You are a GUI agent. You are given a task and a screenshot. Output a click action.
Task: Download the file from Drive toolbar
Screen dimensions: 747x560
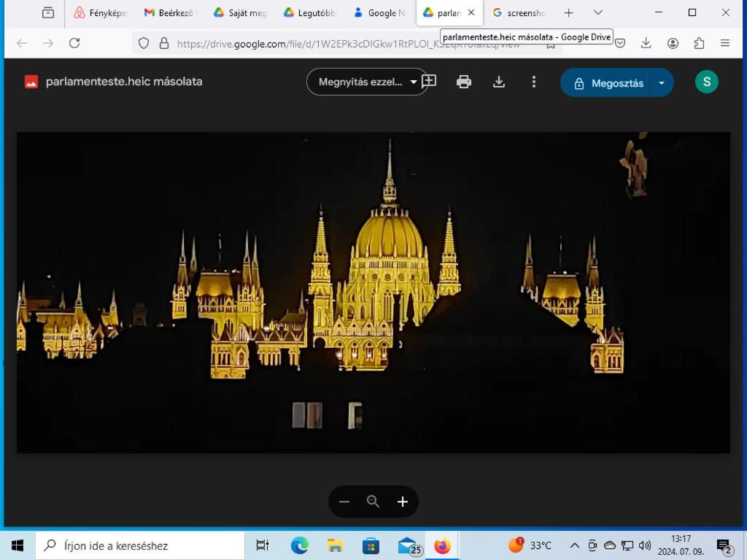(x=499, y=82)
